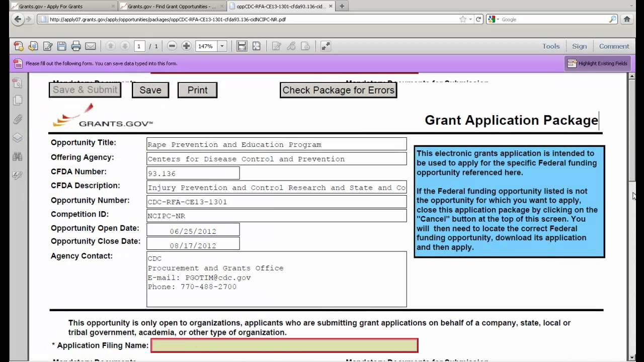Image resolution: width=644 pixels, height=362 pixels.
Task: Open the search engine selector dropdown
Action: pyautogui.click(x=493, y=20)
